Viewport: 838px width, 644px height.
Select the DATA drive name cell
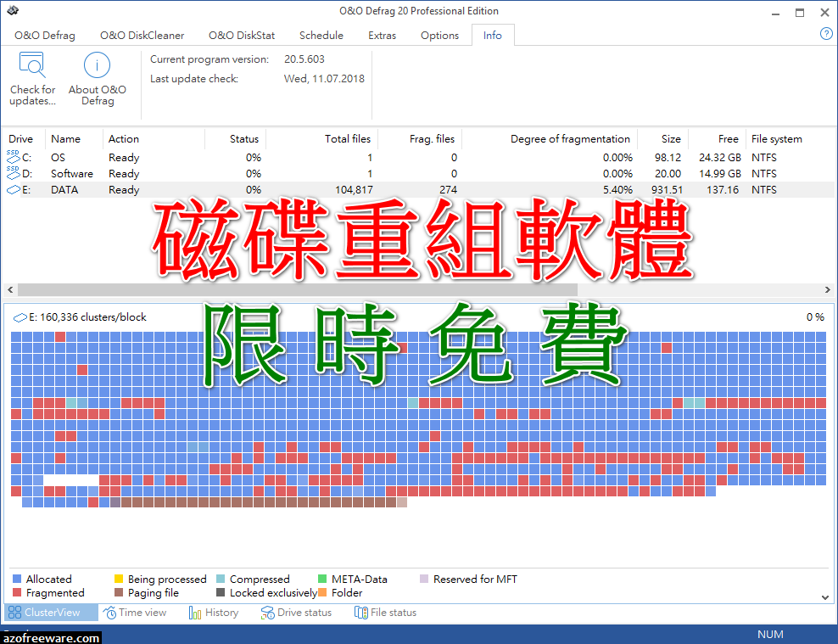click(x=64, y=190)
